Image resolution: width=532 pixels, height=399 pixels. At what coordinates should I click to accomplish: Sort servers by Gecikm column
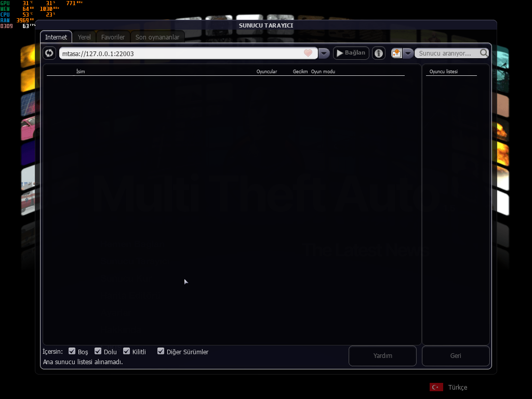coord(300,72)
